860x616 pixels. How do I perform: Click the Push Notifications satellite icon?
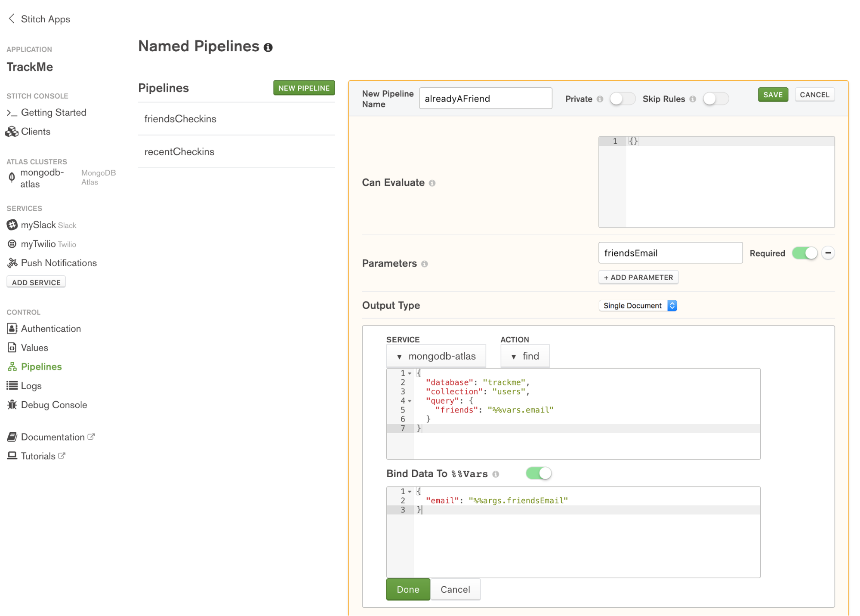click(12, 262)
